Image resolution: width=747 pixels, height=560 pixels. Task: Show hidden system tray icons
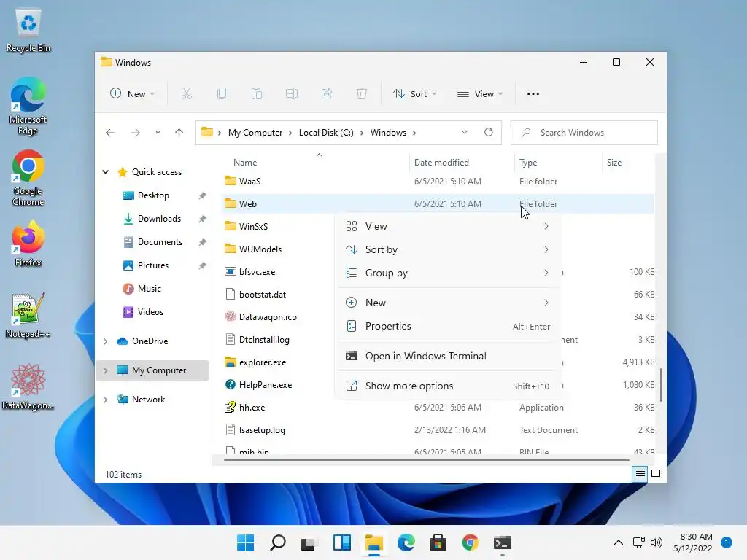(x=619, y=542)
